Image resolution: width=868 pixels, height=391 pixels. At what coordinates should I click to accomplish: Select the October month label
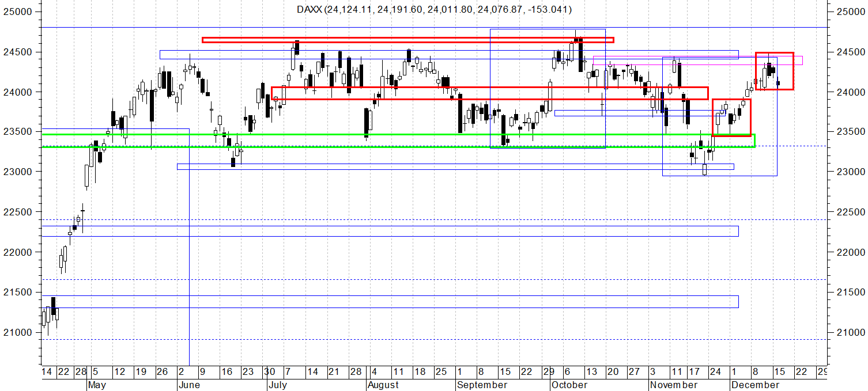[x=569, y=385]
